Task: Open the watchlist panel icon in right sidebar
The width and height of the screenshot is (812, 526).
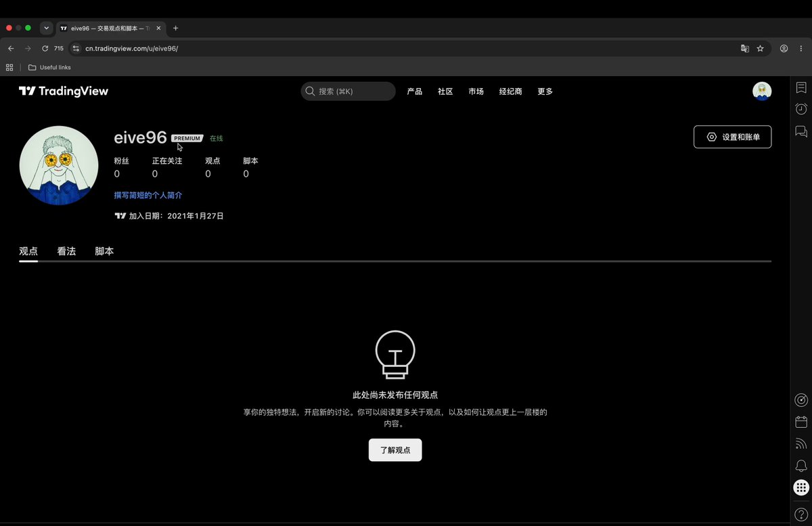Action: (x=801, y=88)
